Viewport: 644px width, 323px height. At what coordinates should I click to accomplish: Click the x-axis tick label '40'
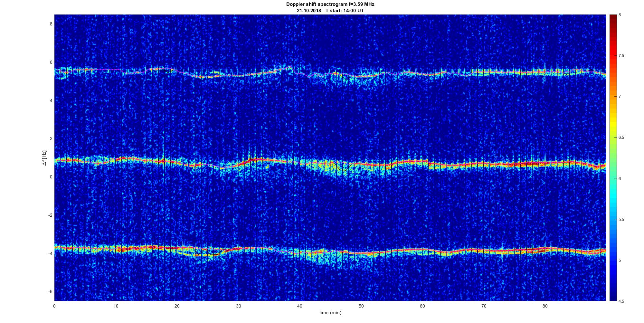point(300,306)
